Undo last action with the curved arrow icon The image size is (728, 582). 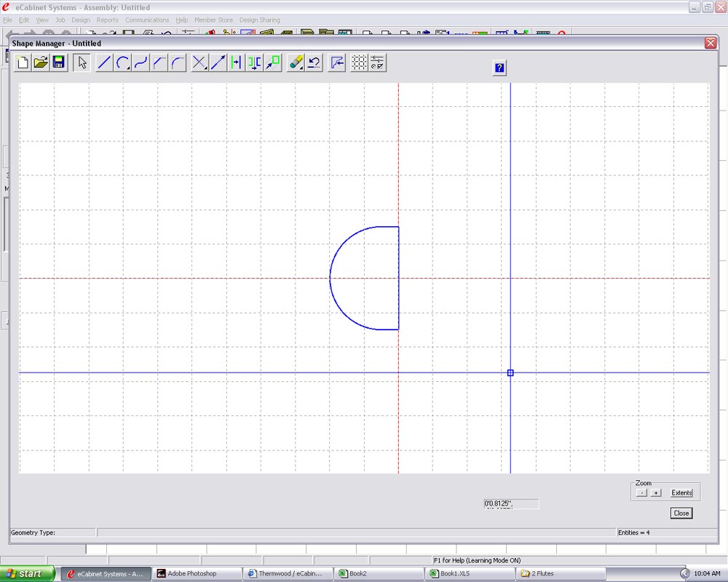[314, 63]
